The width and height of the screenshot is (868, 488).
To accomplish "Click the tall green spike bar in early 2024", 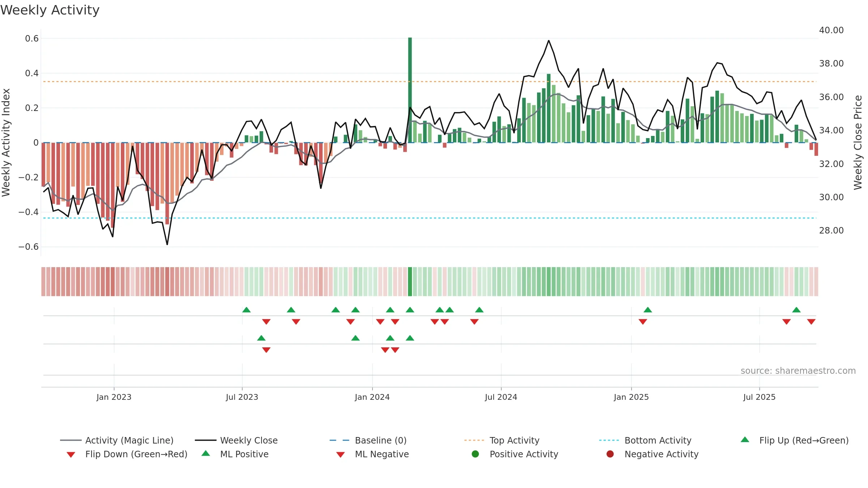I will 410,90.
